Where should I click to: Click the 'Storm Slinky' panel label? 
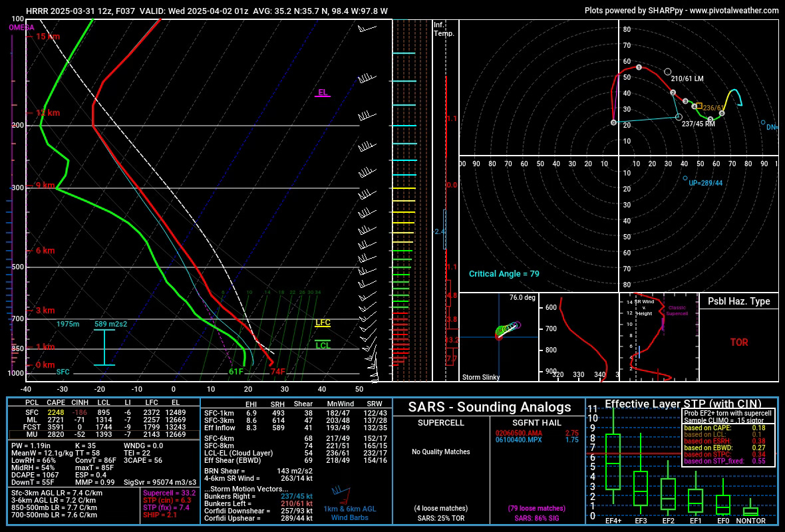[x=480, y=377]
